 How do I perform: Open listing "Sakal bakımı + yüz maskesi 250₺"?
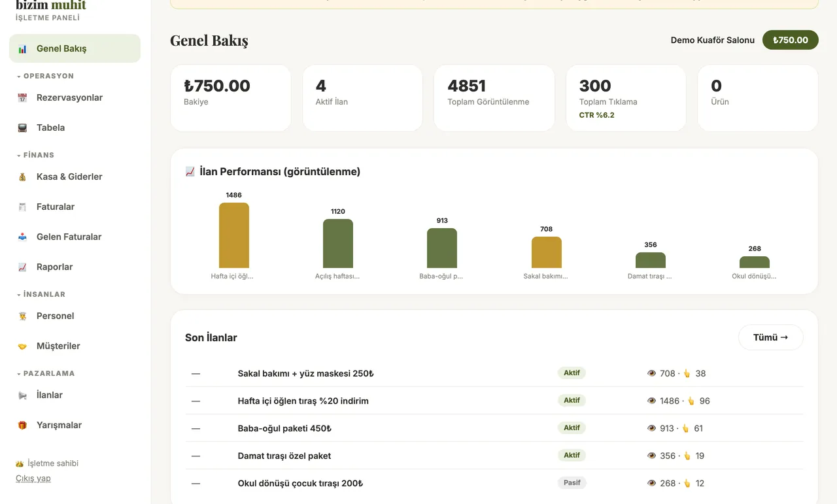(306, 373)
